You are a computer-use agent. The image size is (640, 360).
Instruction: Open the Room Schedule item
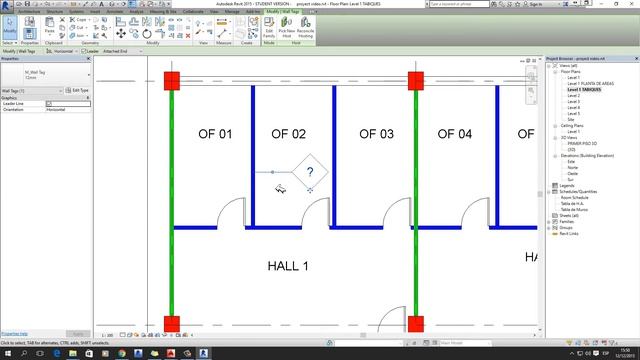point(575,198)
